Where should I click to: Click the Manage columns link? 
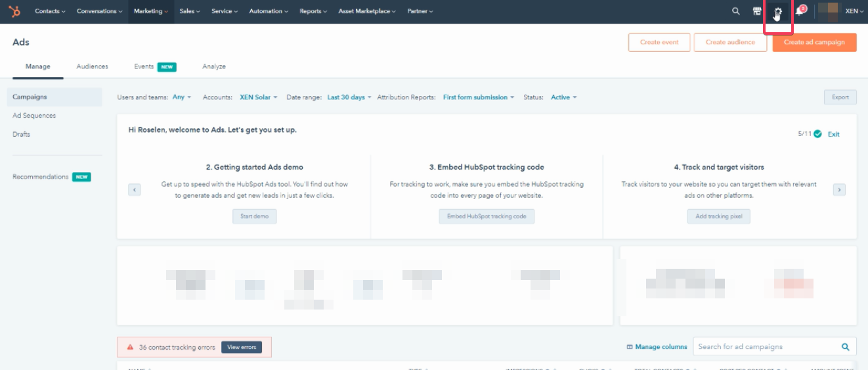pyautogui.click(x=661, y=347)
